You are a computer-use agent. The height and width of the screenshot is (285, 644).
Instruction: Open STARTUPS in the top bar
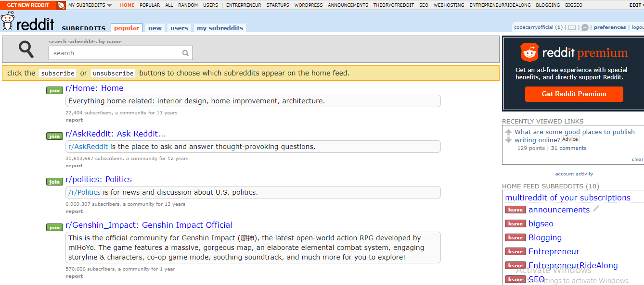point(278,5)
